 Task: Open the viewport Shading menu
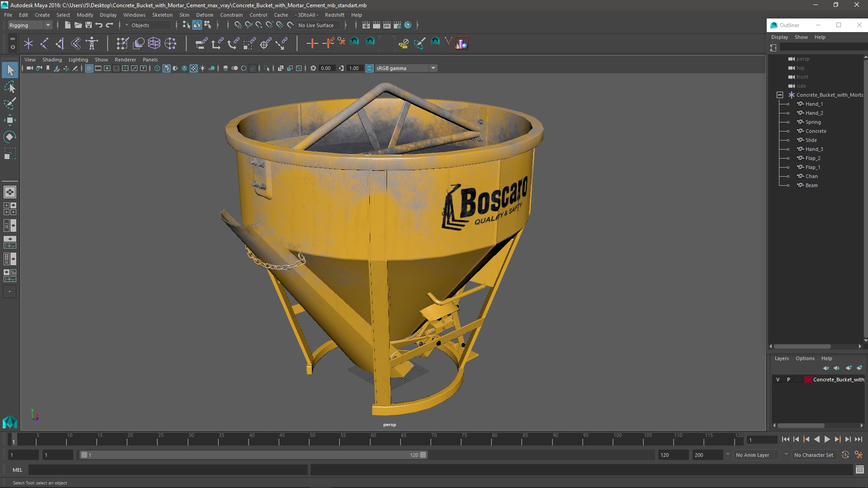(x=52, y=60)
